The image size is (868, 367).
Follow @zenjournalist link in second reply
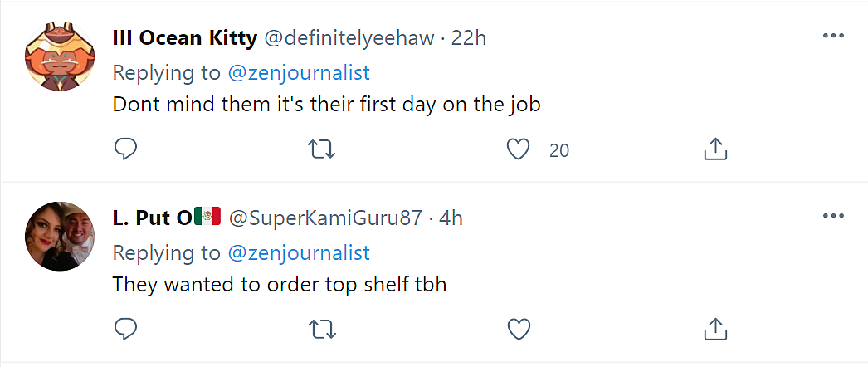click(299, 253)
